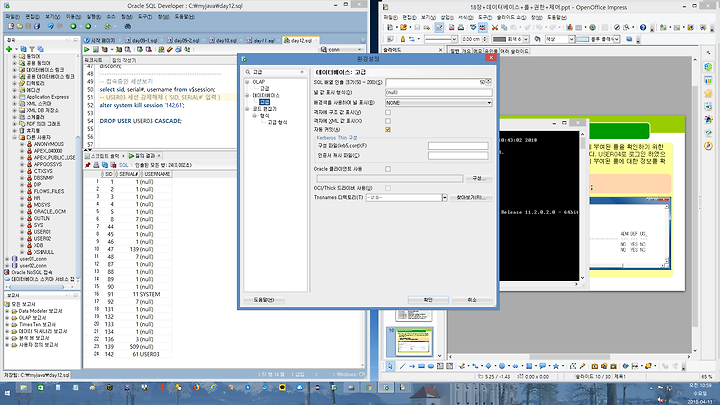Click green plus New Connection icon
720x405 pixels.
(9, 49)
